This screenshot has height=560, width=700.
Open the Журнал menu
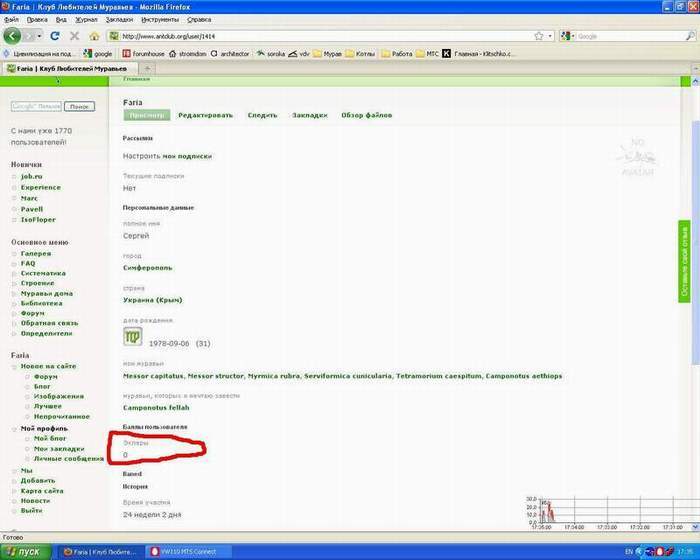[88, 19]
